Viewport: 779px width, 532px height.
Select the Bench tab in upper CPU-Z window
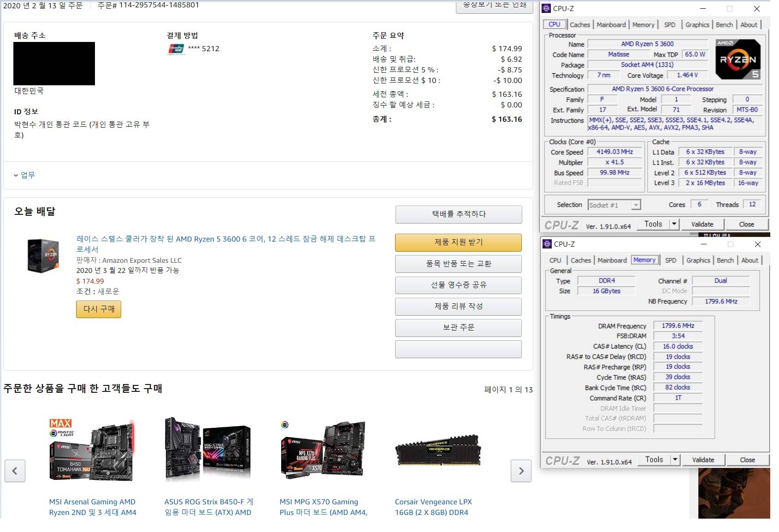(724, 25)
